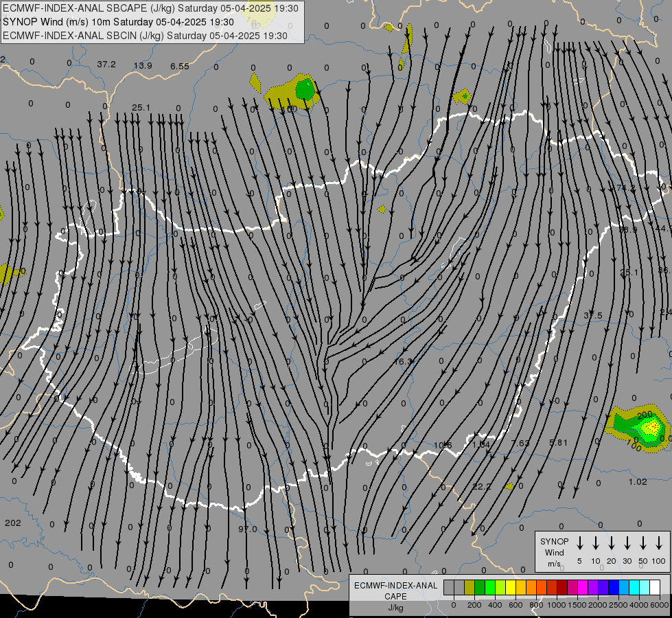
Task: Click the SYNOP Wind 10m title line
Action: pyautogui.click(x=118, y=22)
